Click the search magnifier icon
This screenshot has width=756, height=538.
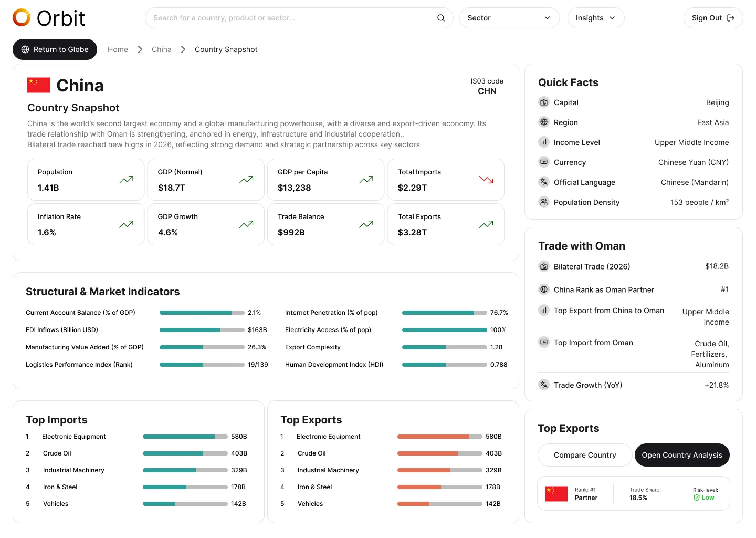pyautogui.click(x=441, y=18)
